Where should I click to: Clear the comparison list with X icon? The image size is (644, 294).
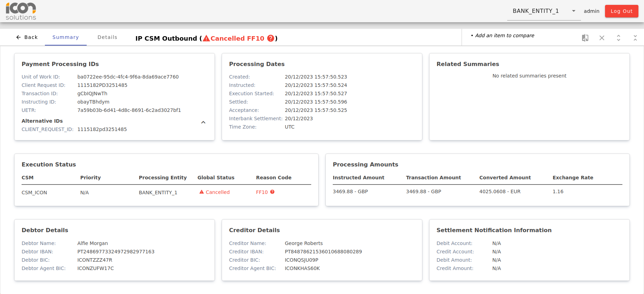(x=602, y=38)
